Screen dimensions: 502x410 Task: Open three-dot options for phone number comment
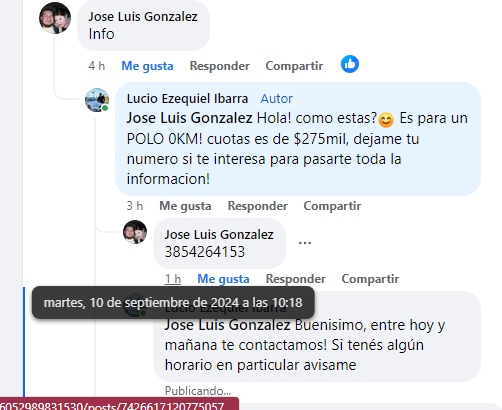coord(305,243)
